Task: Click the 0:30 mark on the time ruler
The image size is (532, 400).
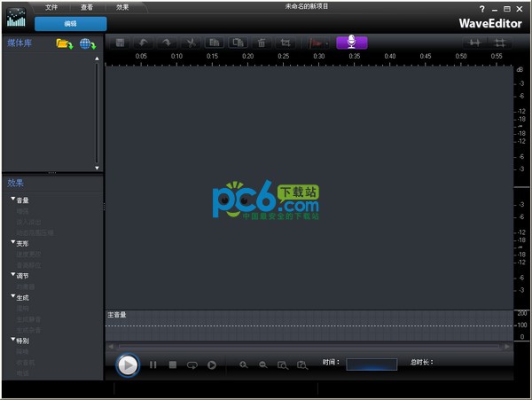Action: [x=319, y=56]
